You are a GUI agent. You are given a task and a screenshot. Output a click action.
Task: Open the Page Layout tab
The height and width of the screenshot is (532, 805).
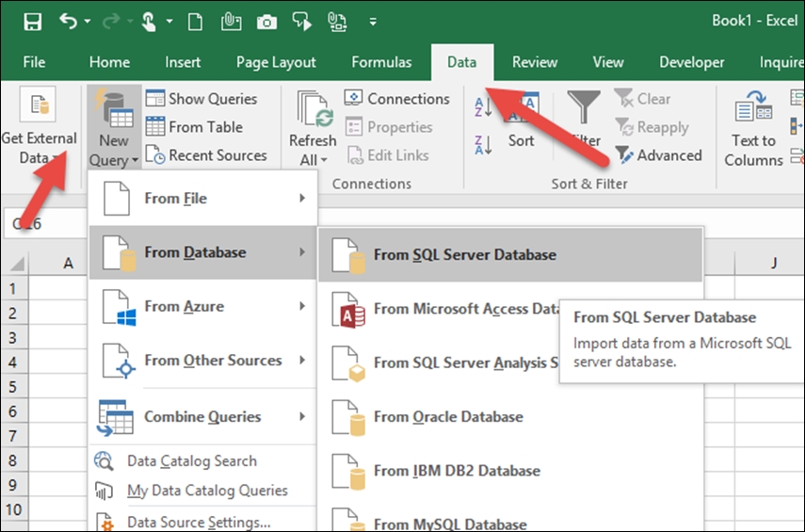pyautogui.click(x=276, y=62)
